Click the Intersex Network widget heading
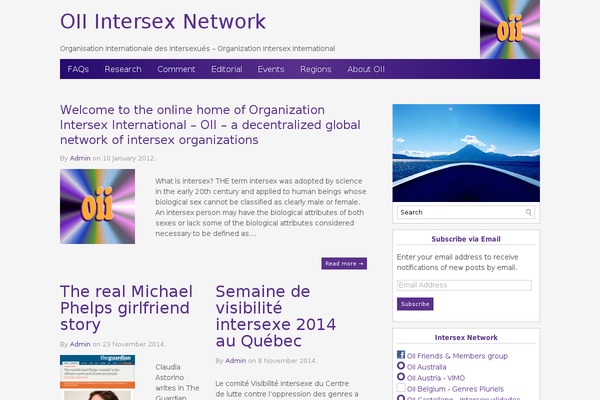This screenshot has width=600, height=400. [466, 338]
